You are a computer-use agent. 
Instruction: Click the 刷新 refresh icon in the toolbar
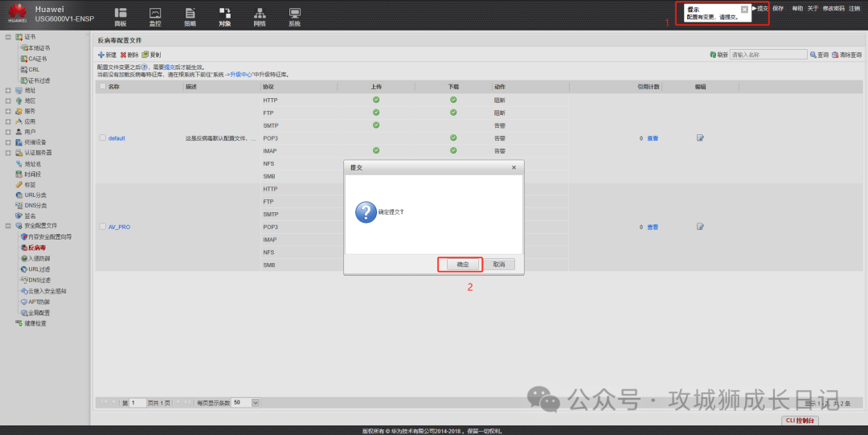click(713, 55)
